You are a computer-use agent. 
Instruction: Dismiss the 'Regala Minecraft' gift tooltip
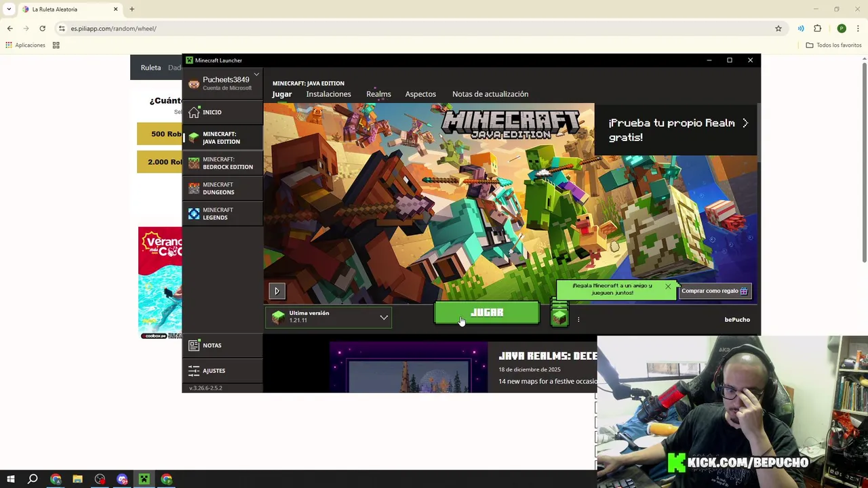pyautogui.click(x=668, y=287)
